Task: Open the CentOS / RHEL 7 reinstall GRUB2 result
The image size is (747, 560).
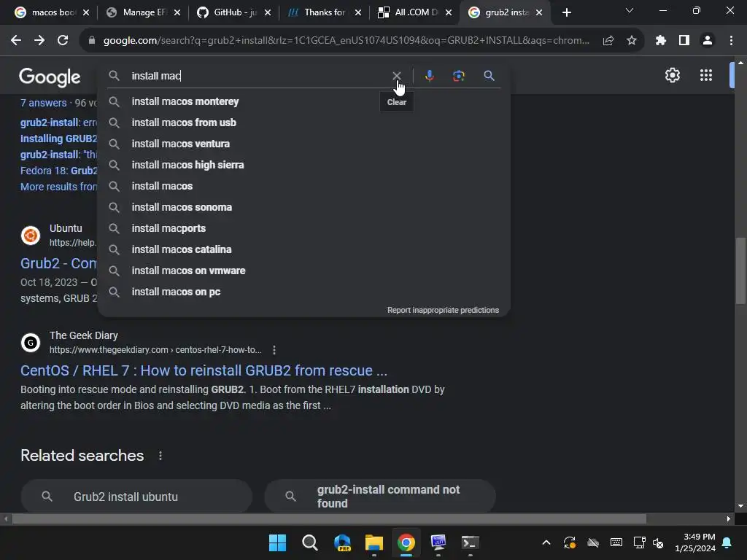Action: [x=204, y=370]
